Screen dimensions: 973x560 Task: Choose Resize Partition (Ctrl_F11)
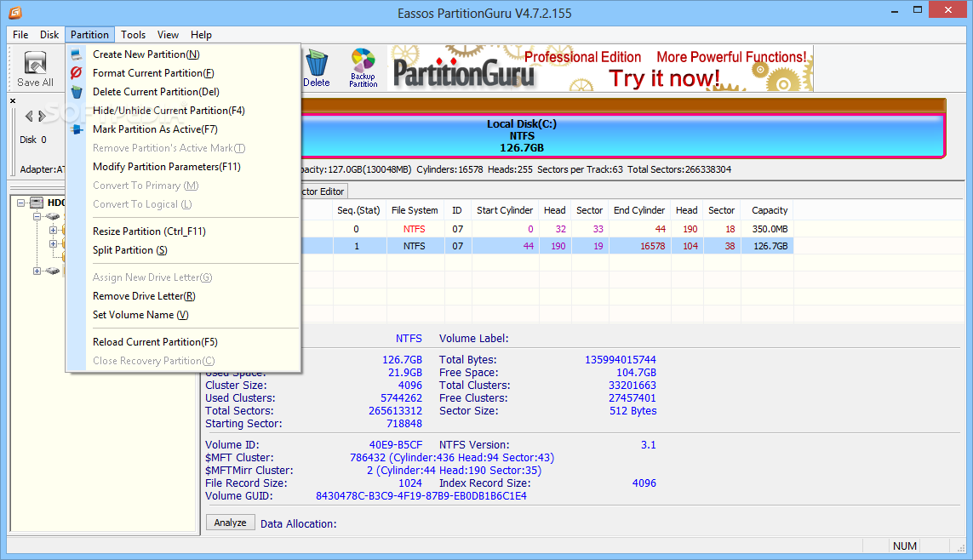[184, 231]
